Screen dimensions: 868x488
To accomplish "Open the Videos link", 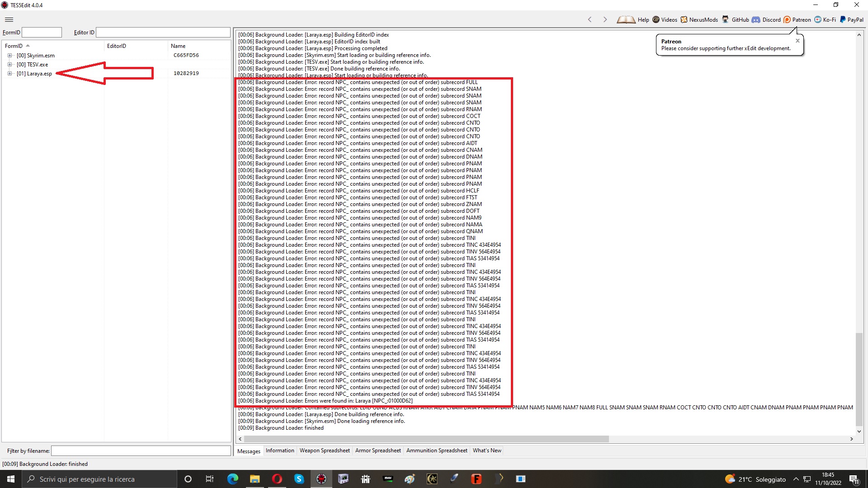I will 665,19.
